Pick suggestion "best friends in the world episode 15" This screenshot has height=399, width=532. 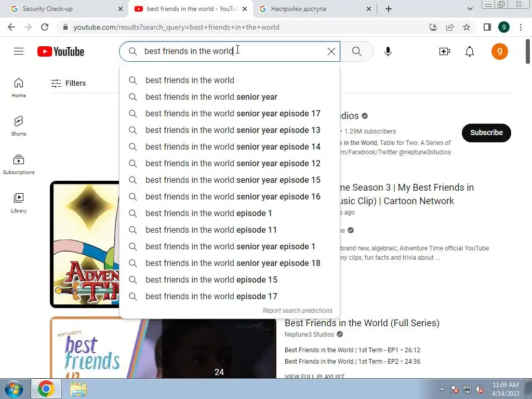tap(230, 280)
